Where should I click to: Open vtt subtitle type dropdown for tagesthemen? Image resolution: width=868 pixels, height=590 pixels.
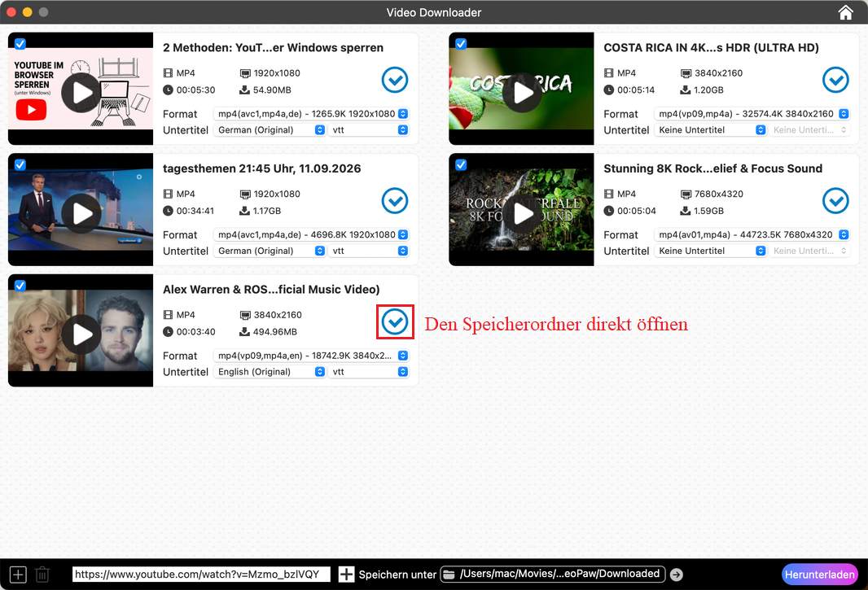click(x=368, y=251)
